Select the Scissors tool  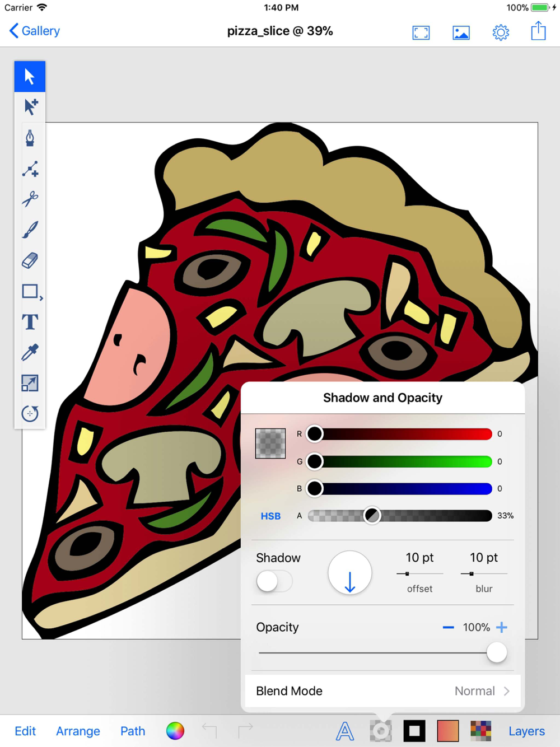pos(30,199)
